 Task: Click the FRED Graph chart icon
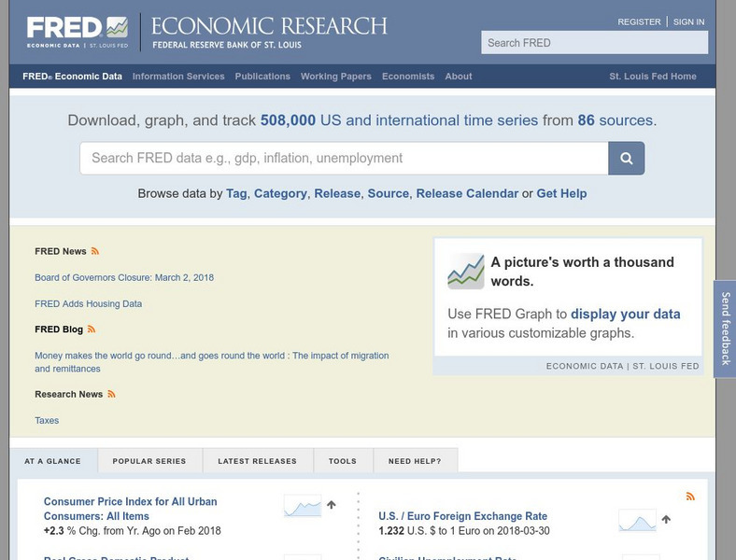coord(465,272)
